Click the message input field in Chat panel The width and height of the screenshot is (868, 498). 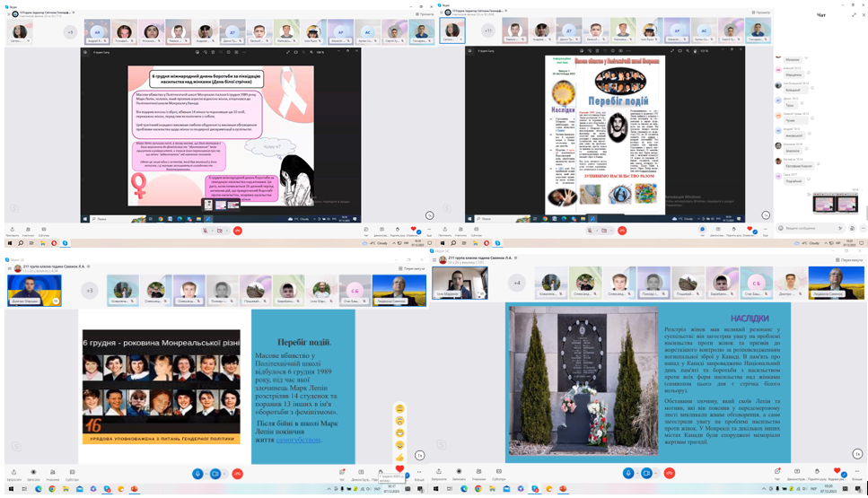(x=809, y=228)
